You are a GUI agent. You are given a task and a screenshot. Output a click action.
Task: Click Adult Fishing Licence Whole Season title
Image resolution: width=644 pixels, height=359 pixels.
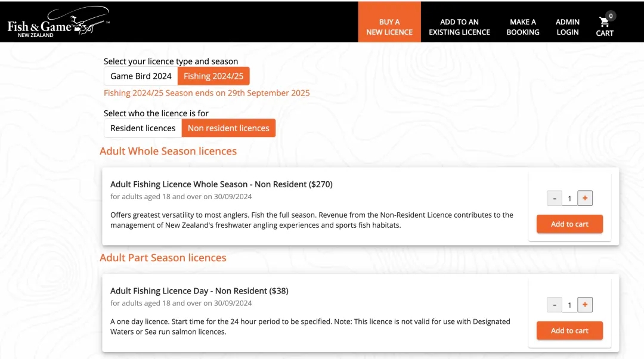coord(221,184)
